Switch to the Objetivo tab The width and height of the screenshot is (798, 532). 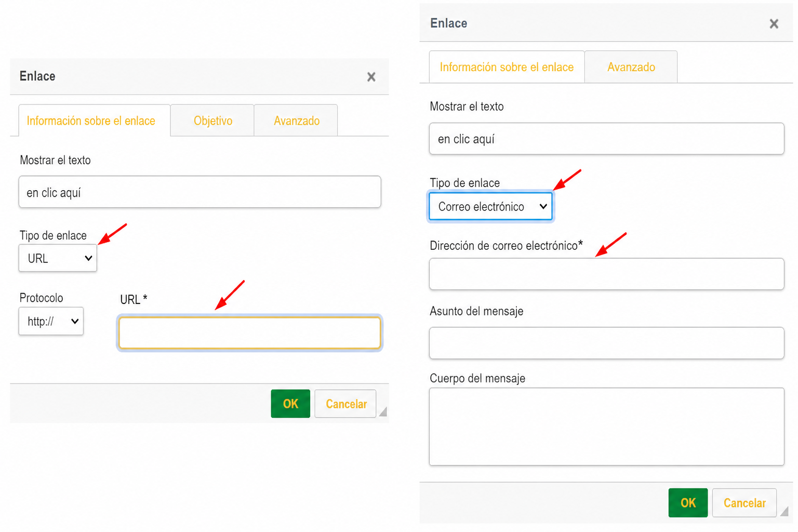[x=212, y=121]
